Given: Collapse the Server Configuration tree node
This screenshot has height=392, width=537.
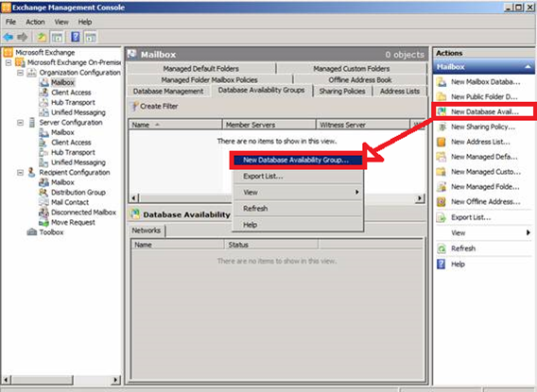Looking at the screenshot, I should click(x=20, y=123).
